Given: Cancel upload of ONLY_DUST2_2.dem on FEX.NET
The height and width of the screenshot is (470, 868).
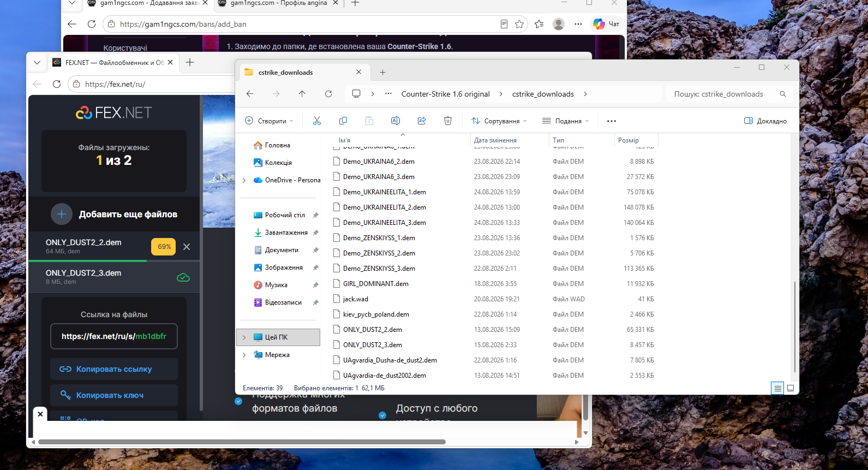Looking at the screenshot, I should pyautogui.click(x=187, y=247).
